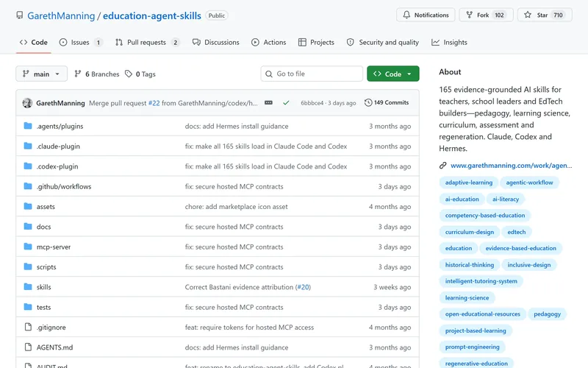Open the .claude-plugin folder

click(58, 146)
